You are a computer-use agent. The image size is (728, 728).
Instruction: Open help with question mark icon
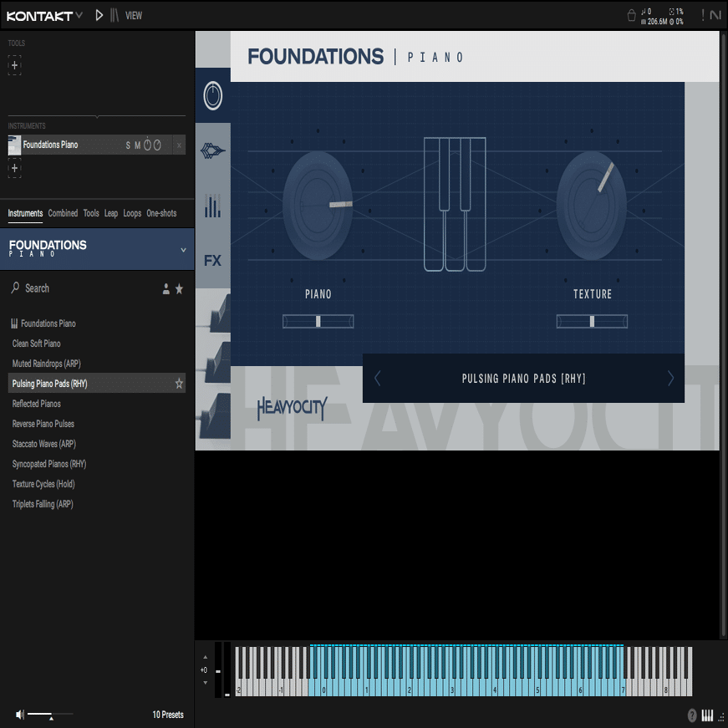[x=692, y=715]
